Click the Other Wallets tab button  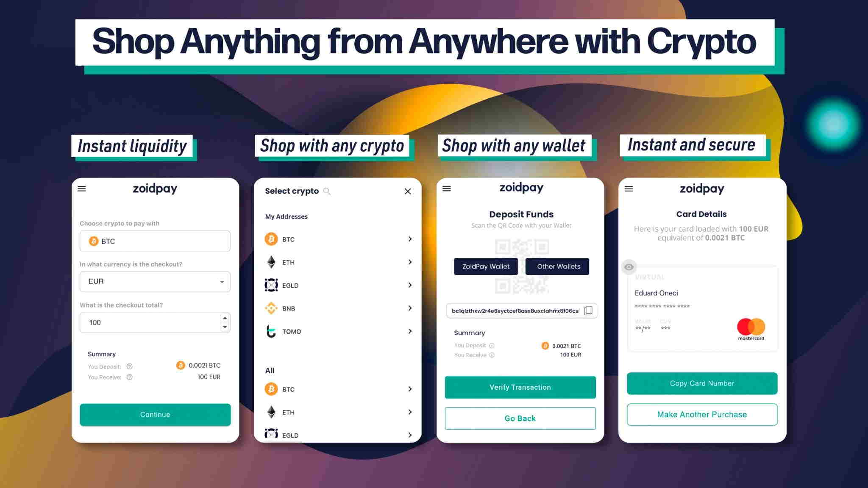click(x=557, y=266)
